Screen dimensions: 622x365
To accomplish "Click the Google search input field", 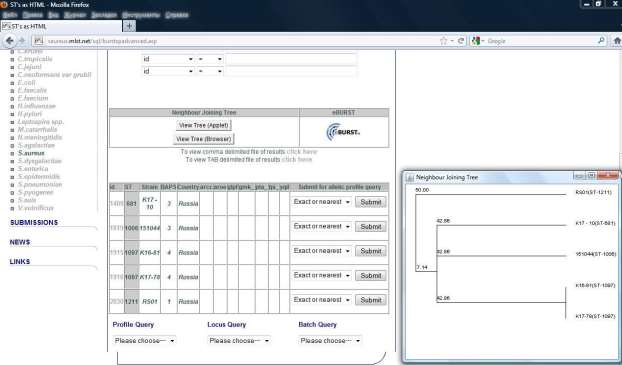I will click(x=540, y=41).
